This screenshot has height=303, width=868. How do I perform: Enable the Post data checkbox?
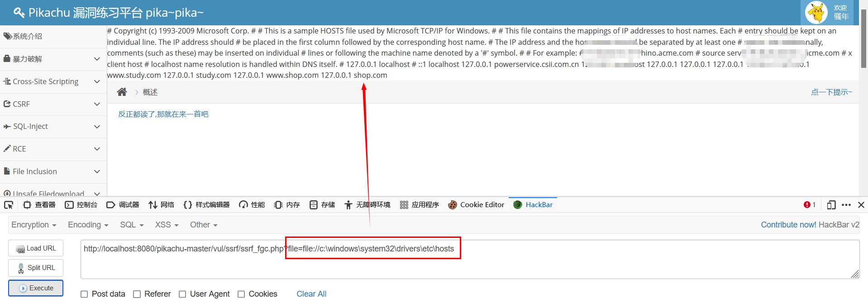point(84,294)
